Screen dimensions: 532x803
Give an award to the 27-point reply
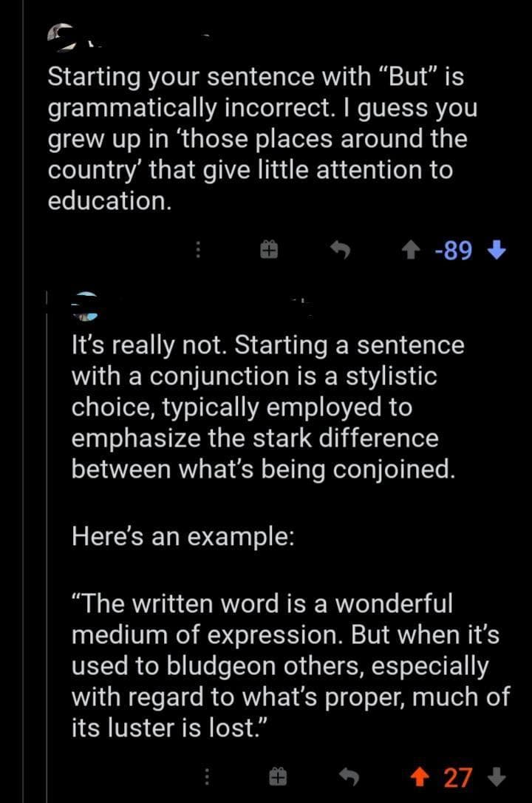[x=277, y=776]
